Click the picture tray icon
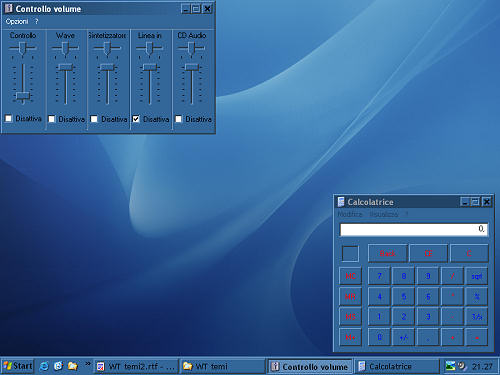The height and width of the screenshot is (375, 500). click(x=450, y=366)
